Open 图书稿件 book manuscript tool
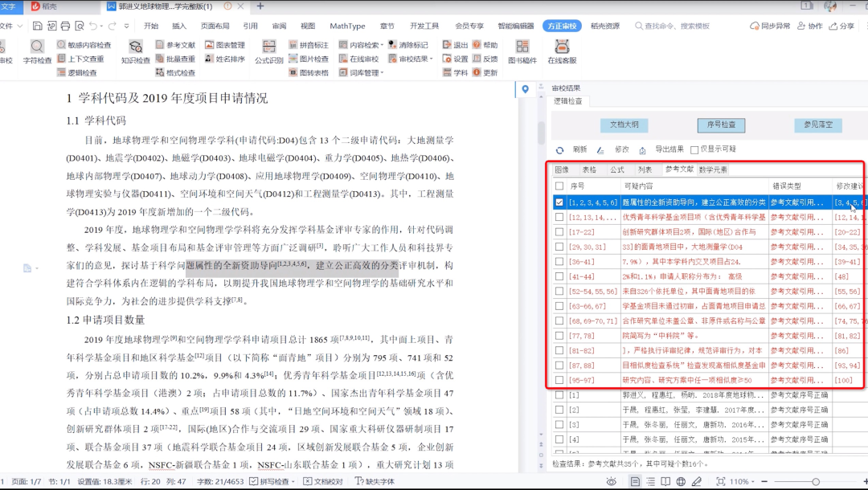Image resolution: width=868 pixels, height=490 pixels. click(522, 52)
